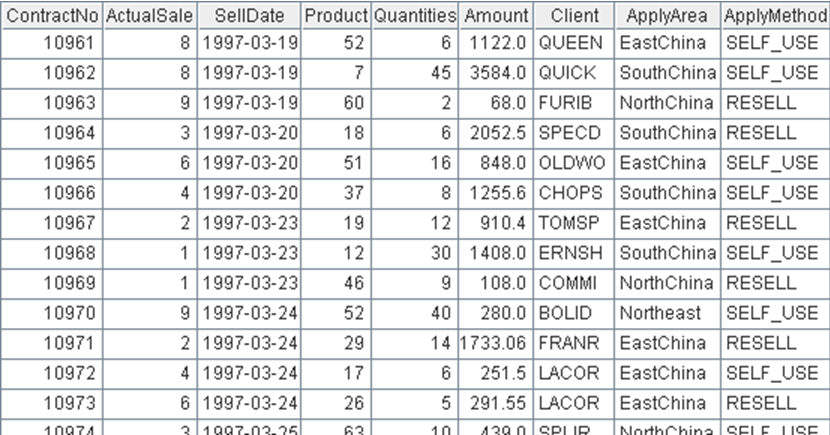Click the ContractNo column header

click(51, 17)
